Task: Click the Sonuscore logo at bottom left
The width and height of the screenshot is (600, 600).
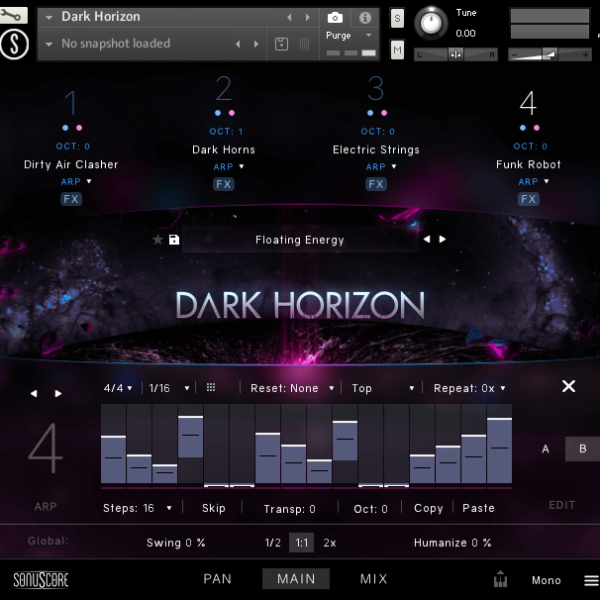Action: pos(41,580)
